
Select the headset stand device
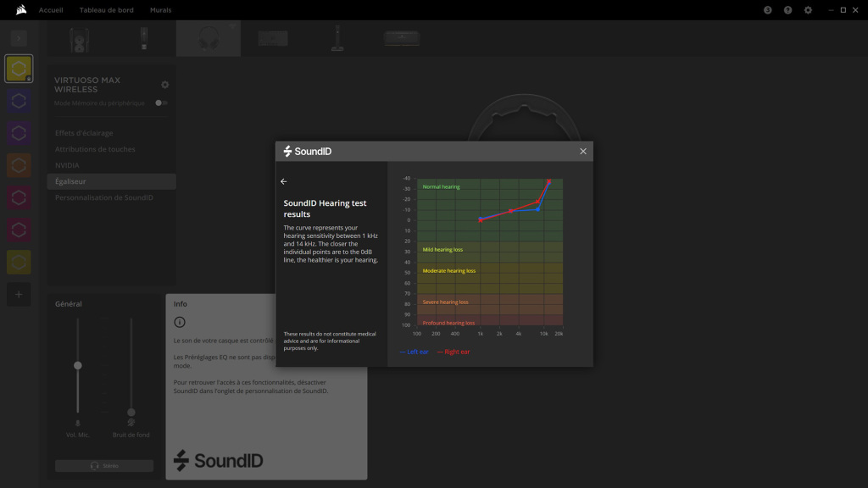(x=337, y=38)
